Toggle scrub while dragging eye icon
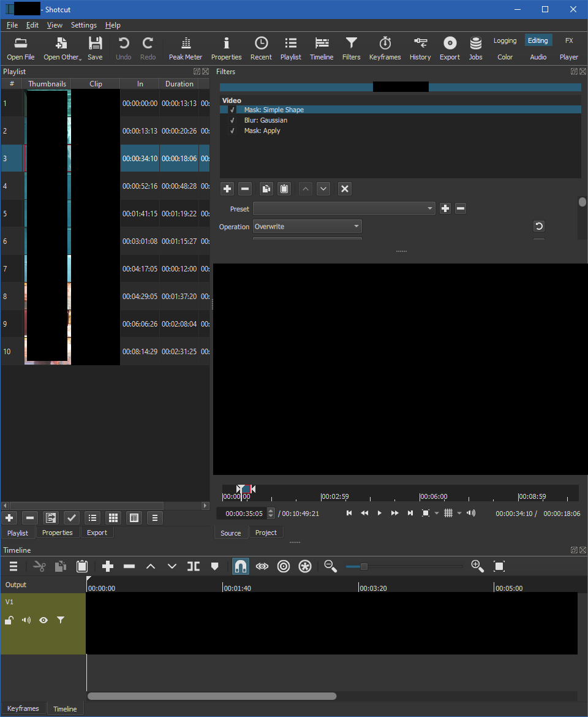Screen dimensions: 588x717 point(262,567)
